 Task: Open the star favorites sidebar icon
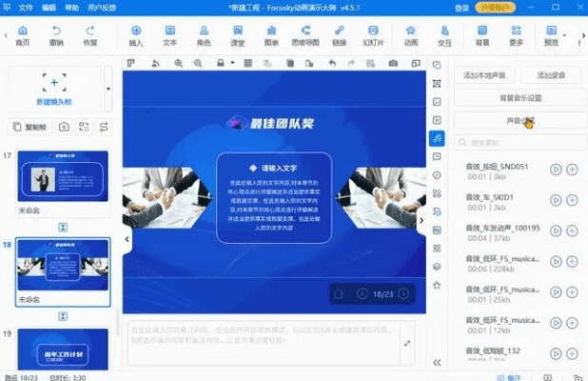(437, 286)
